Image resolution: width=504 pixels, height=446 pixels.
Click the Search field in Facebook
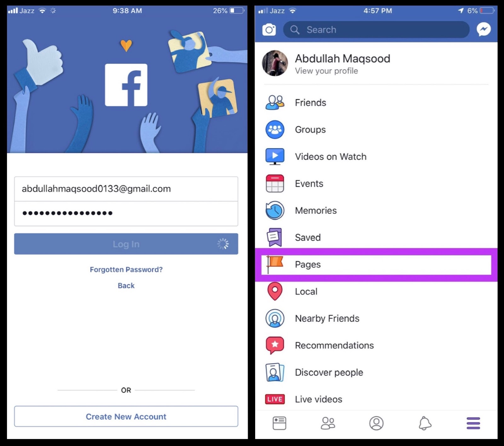coord(376,30)
